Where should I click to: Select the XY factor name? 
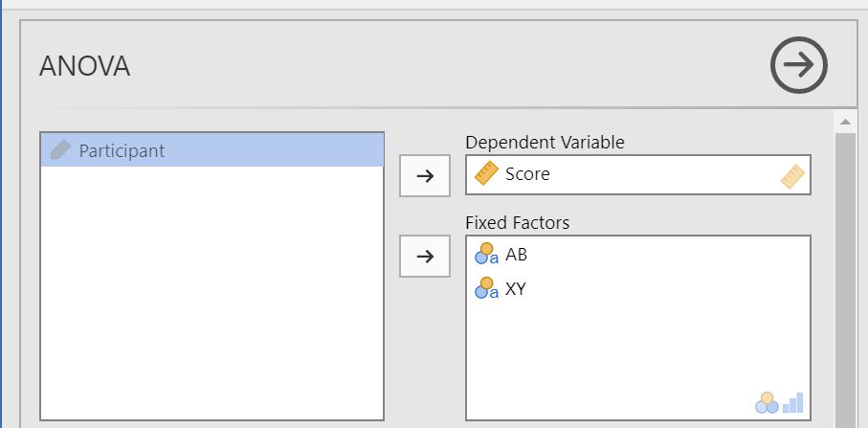[516, 288]
